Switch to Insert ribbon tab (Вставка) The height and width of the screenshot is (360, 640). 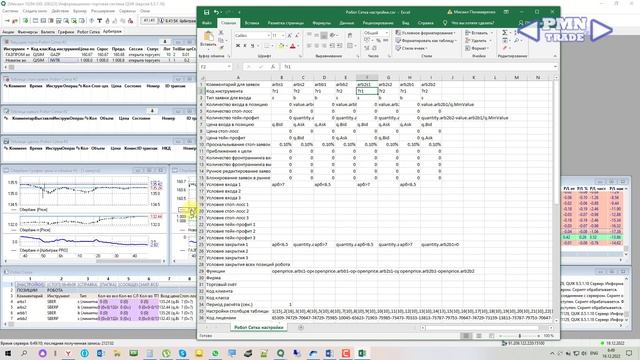coord(252,23)
